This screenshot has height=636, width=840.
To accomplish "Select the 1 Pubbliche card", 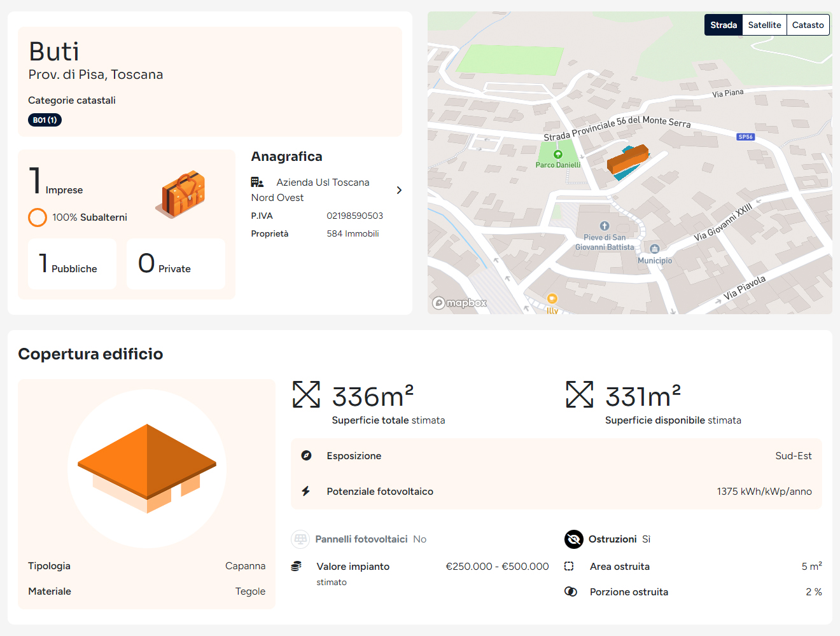I will pyautogui.click(x=72, y=264).
